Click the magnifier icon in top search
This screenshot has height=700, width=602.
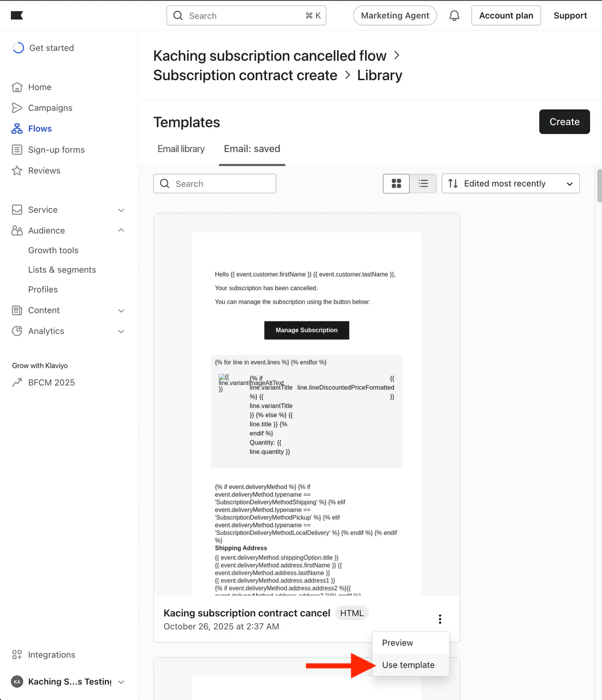pos(178,16)
